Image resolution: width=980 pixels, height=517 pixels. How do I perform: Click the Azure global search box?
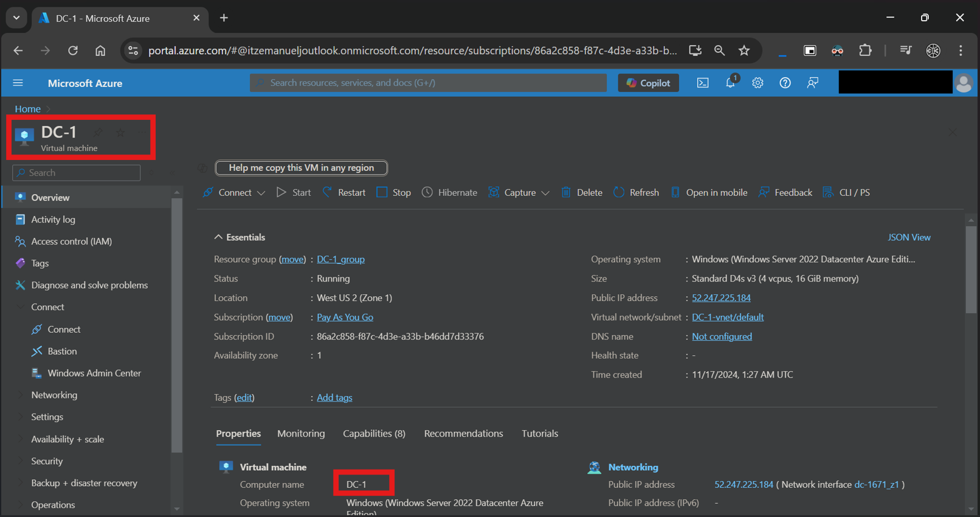pos(428,83)
